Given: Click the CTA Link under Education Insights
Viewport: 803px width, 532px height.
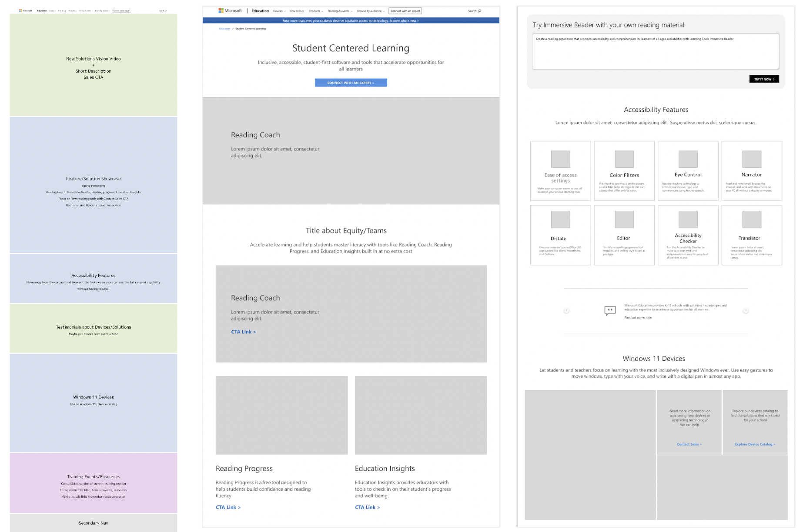Looking at the screenshot, I should click(x=368, y=507).
